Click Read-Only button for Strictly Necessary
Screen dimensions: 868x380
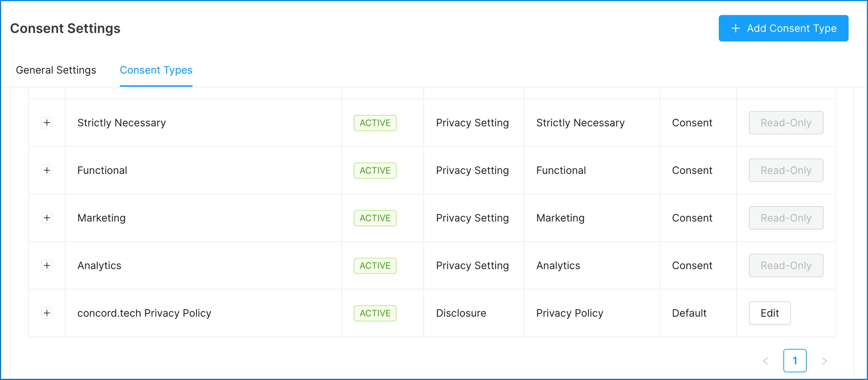(x=786, y=123)
